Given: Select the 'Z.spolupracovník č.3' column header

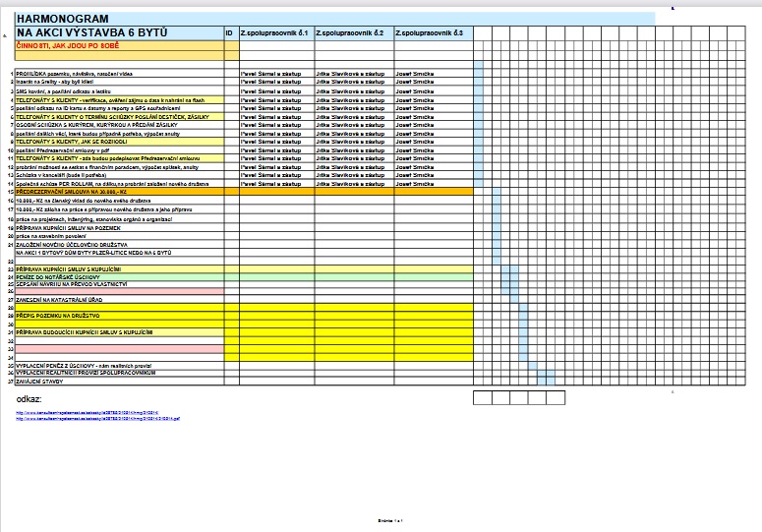Looking at the screenshot, I should click(x=433, y=33).
